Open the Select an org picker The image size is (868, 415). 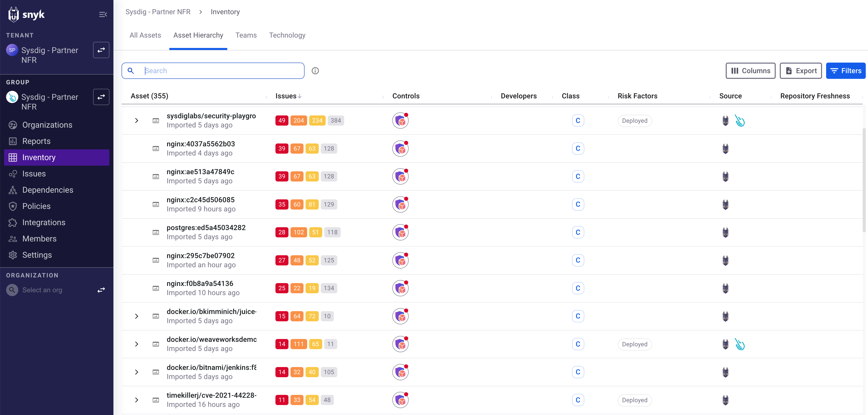coord(42,290)
